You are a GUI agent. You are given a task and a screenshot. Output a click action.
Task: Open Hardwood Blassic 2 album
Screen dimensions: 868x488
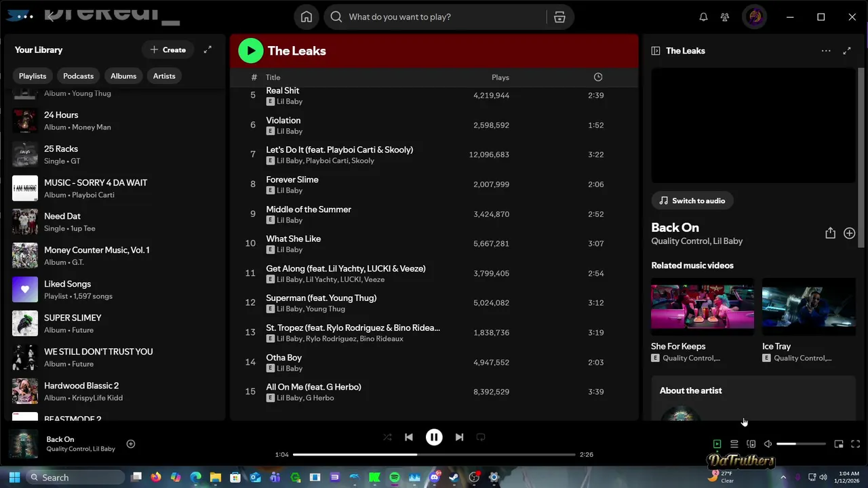[x=115, y=391]
